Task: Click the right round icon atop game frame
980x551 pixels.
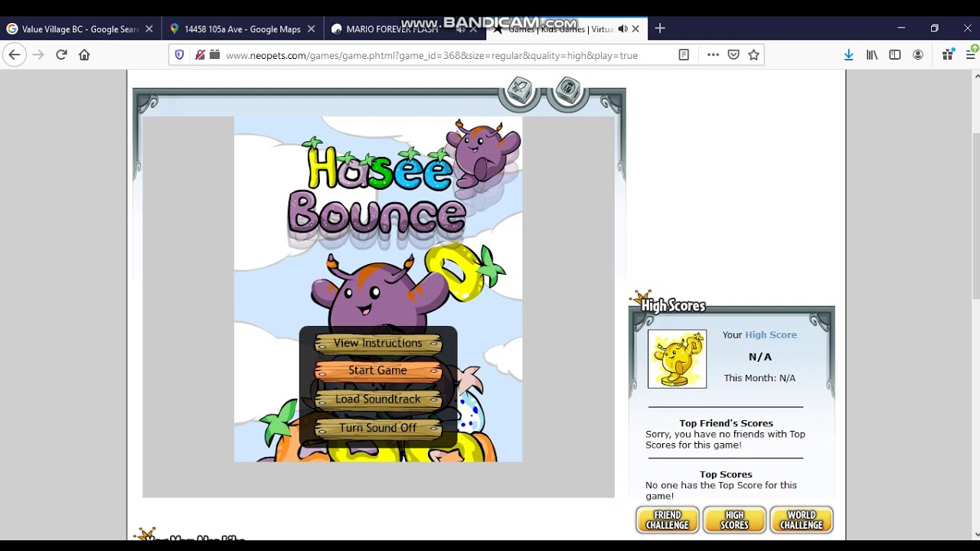Action: (x=568, y=91)
